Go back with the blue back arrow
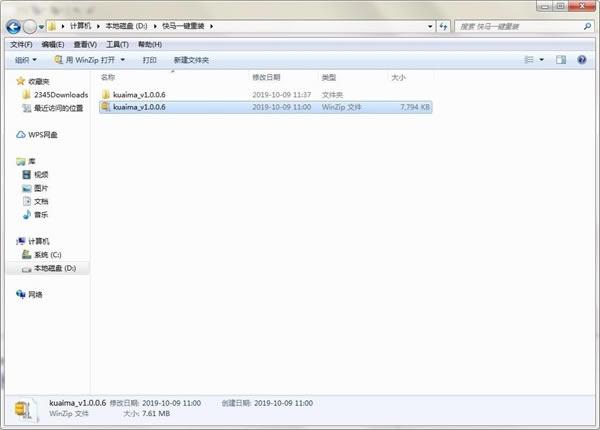The height and width of the screenshot is (430, 600). click(13, 27)
